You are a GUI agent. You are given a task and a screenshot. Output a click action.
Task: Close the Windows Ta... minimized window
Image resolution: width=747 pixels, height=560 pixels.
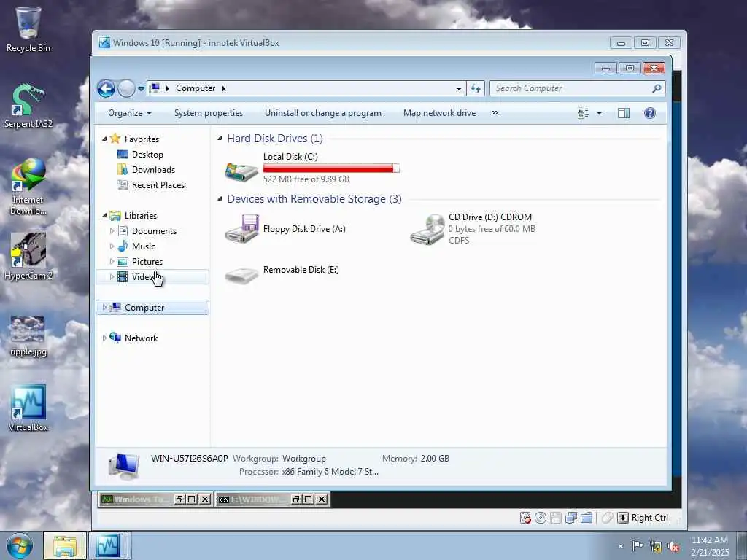(205, 499)
